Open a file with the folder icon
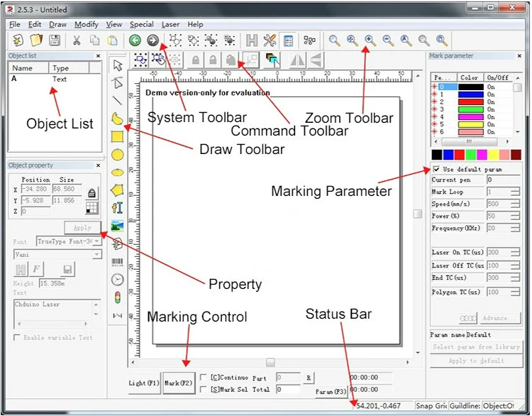This screenshot has width=532, height=416. (x=36, y=40)
